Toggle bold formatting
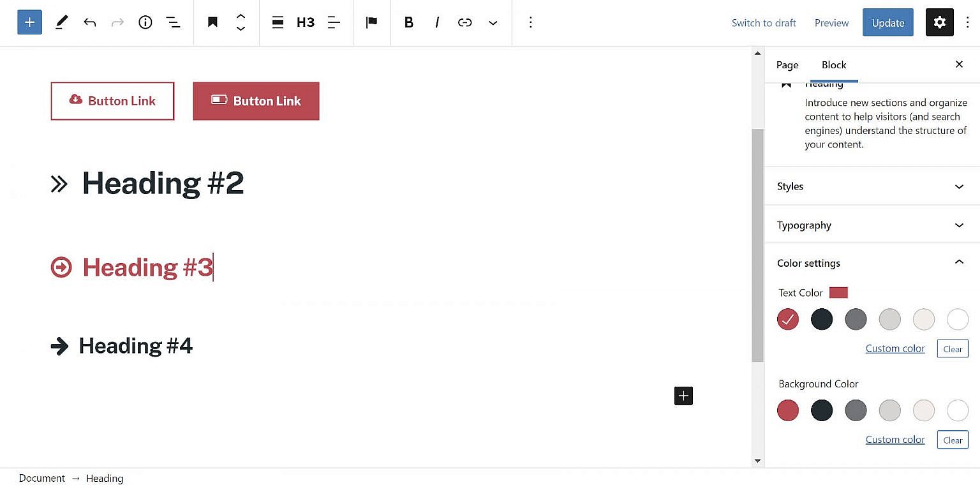 [x=409, y=22]
